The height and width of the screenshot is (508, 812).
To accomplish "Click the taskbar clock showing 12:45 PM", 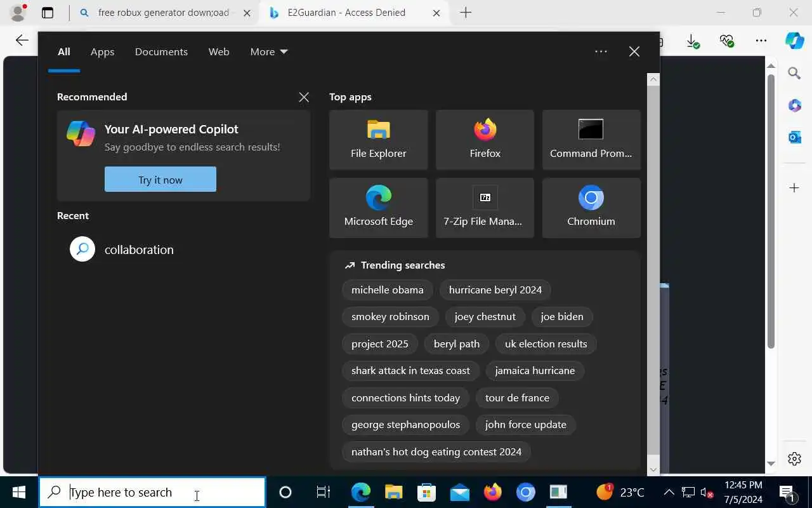I will 743,492.
